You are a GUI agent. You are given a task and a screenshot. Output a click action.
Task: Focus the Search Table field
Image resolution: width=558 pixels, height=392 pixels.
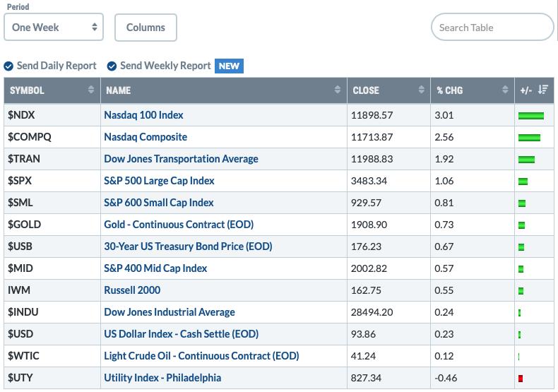coord(492,27)
